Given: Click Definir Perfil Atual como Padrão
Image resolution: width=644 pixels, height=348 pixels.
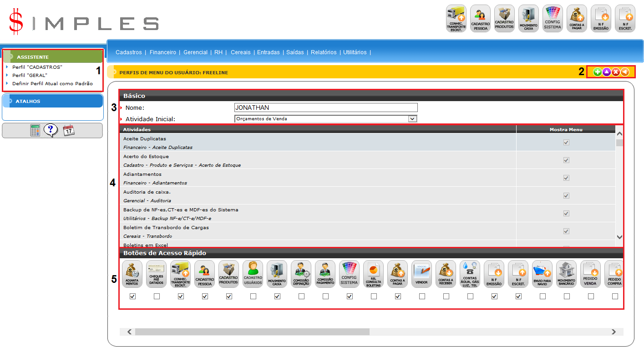Looking at the screenshot, I should point(52,83).
